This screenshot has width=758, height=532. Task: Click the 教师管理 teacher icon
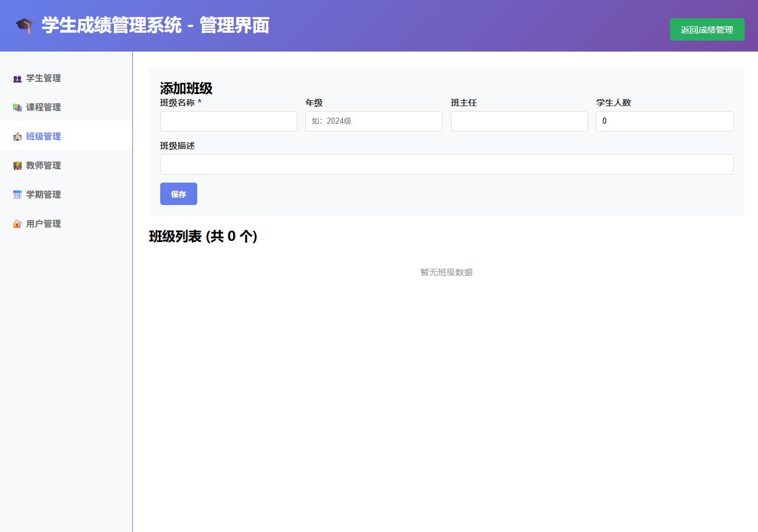(17, 166)
